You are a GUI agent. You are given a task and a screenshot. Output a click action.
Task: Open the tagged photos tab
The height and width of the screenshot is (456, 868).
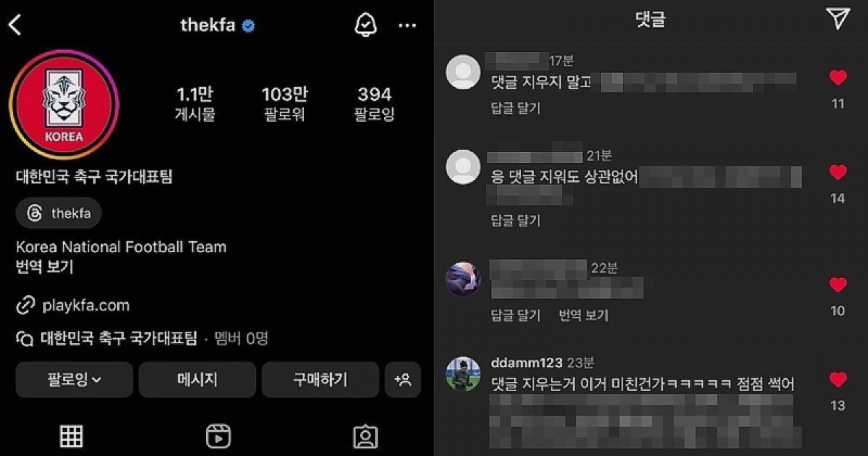365,436
